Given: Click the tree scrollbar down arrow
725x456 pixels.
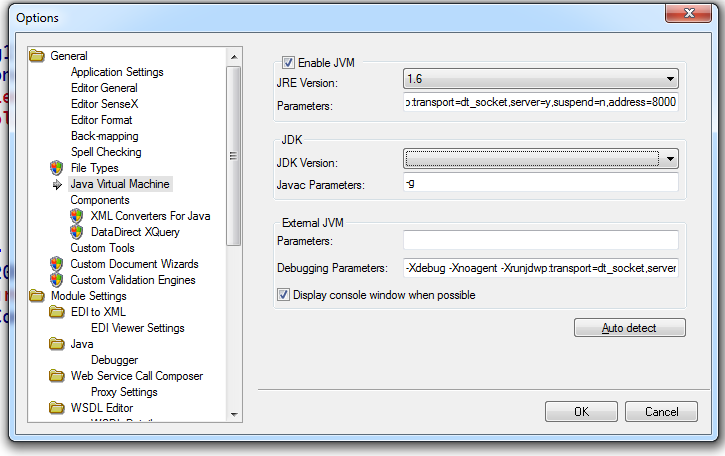Looking at the screenshot, I should coord(234,413).
